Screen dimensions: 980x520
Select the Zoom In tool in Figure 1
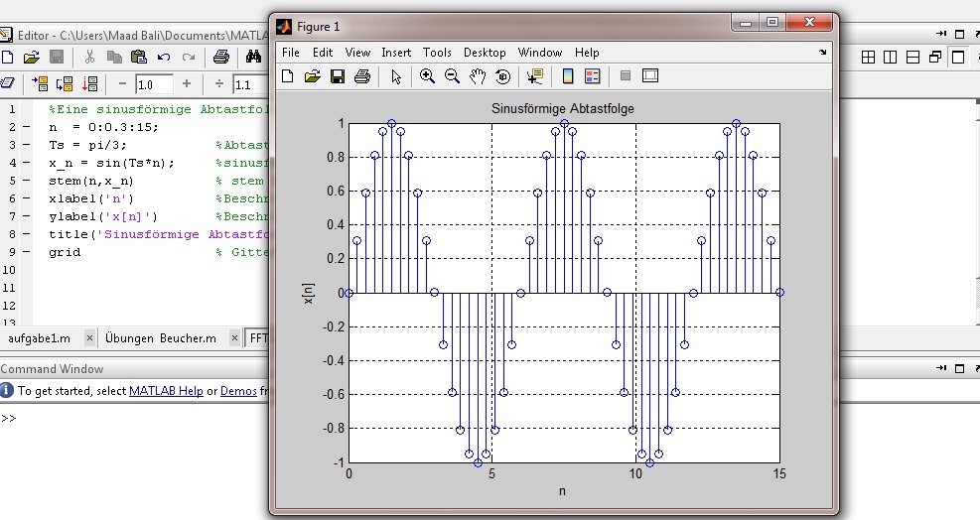coord(427,76)
